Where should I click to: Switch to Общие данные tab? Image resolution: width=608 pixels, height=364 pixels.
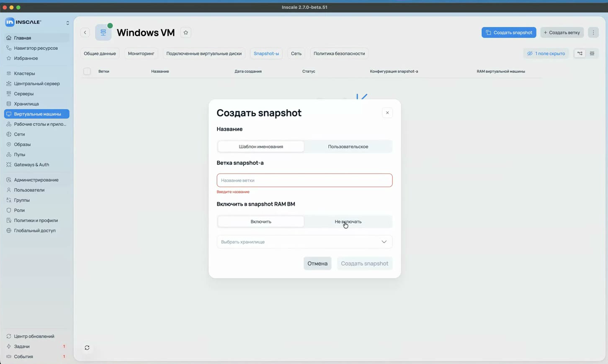100,54
